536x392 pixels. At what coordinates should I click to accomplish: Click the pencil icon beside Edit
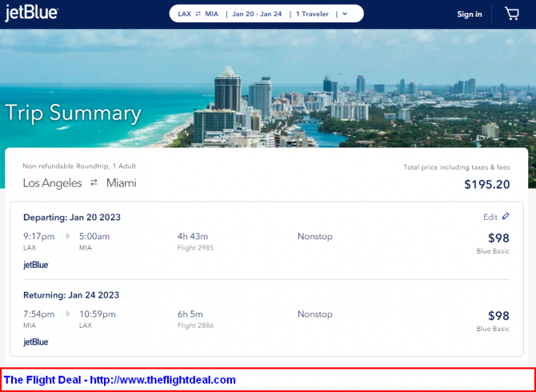[506, 217]
